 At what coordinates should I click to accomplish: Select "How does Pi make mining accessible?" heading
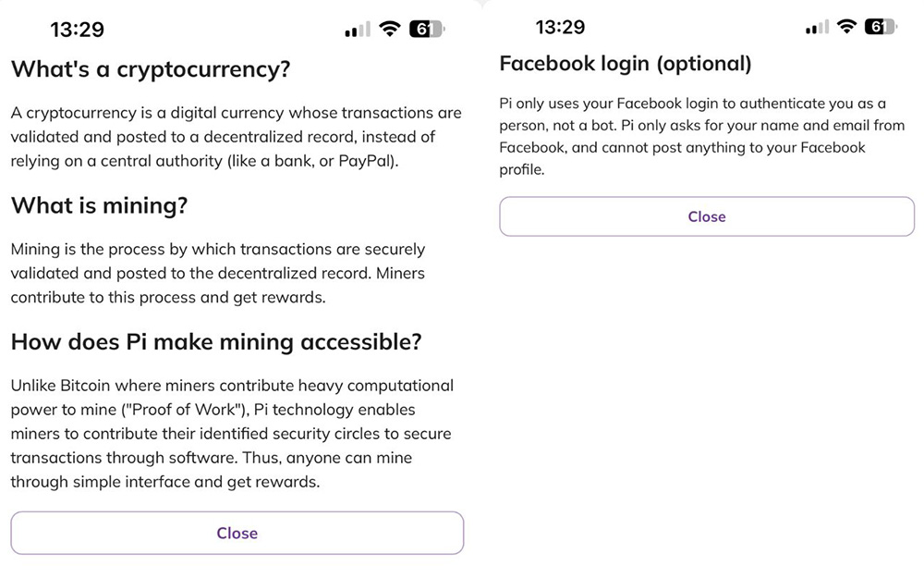tap(216, 341)
